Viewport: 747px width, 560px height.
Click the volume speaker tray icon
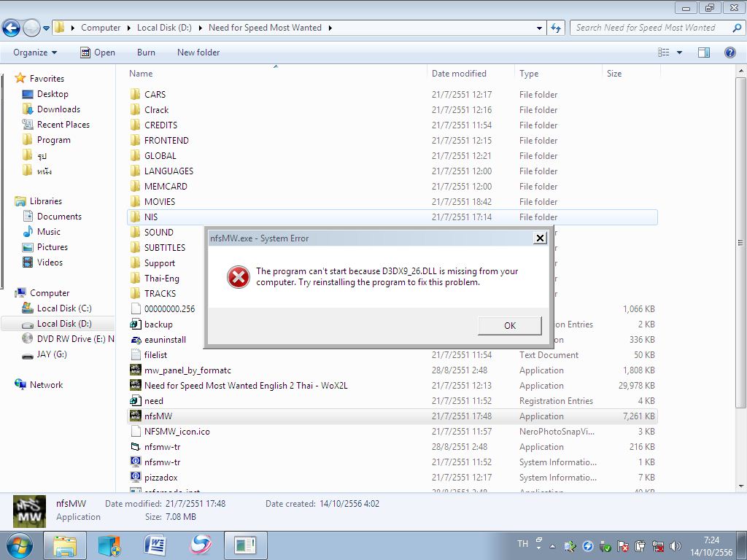point(675,546)
